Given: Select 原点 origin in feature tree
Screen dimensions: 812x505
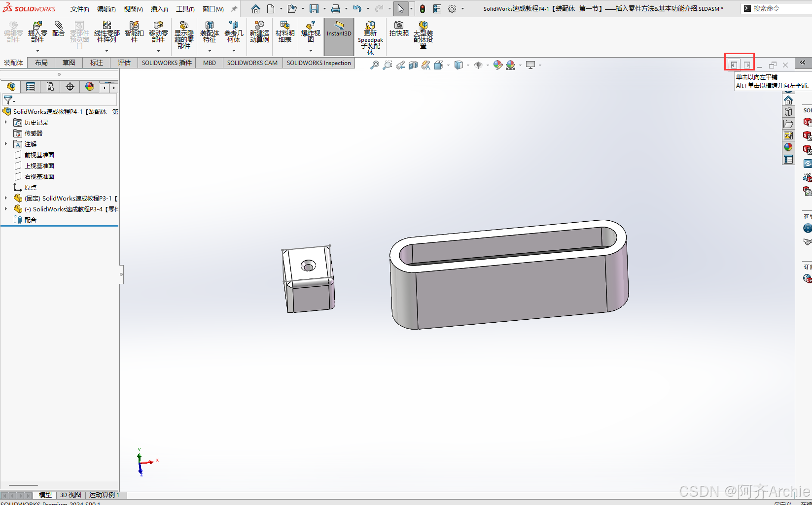Looking at the screenshot, I should 31,187.
